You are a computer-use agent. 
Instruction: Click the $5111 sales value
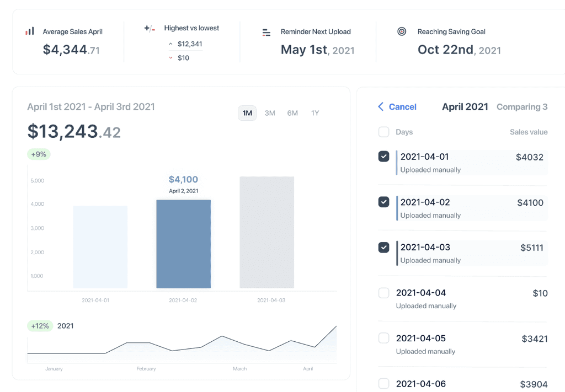[532, 248]
